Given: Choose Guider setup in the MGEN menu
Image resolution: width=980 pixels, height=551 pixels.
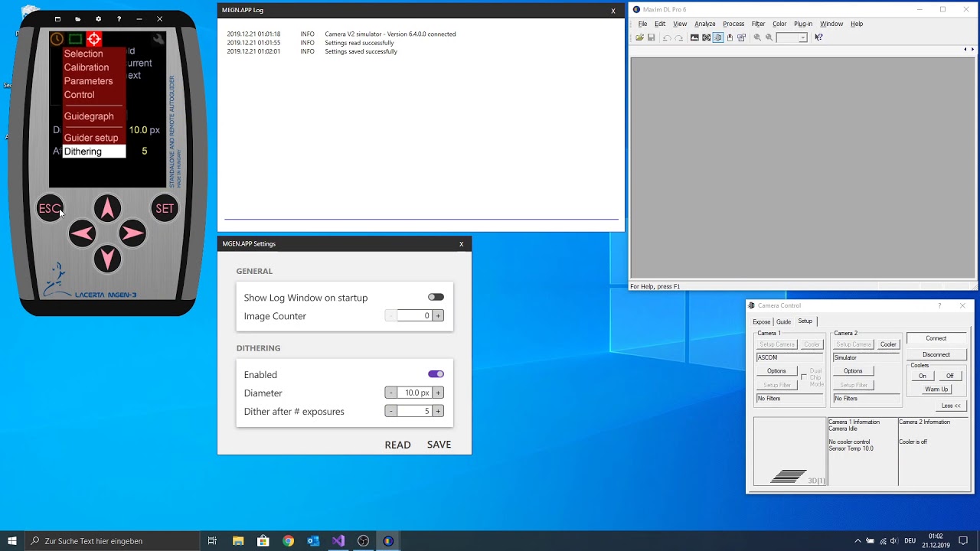Looking at the screenshot, I should [x=91, y=138].
